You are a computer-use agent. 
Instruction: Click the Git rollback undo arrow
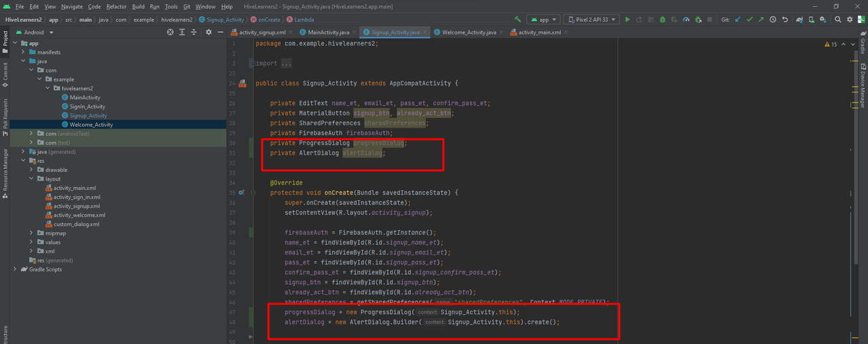pyautogui.click(x=785, y=20)
